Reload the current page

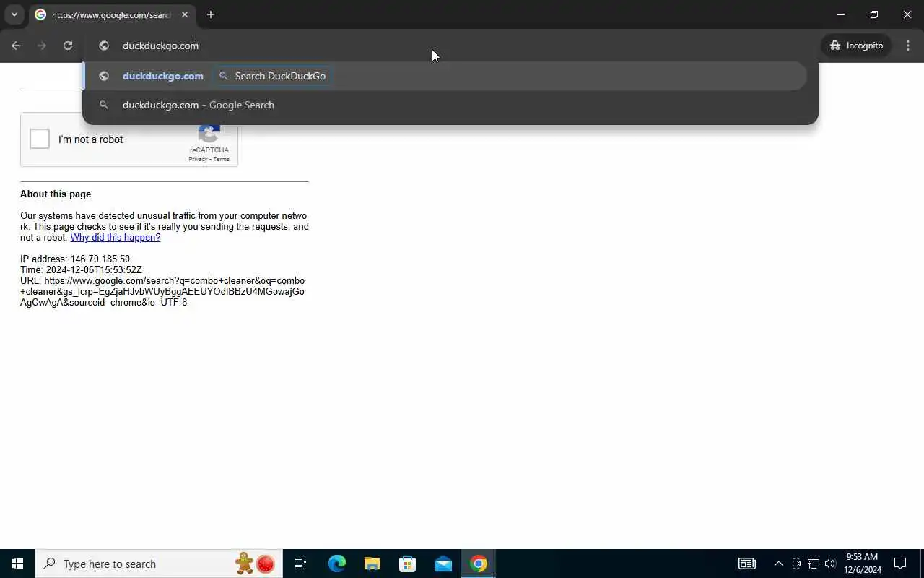click(x=68, y=46)
